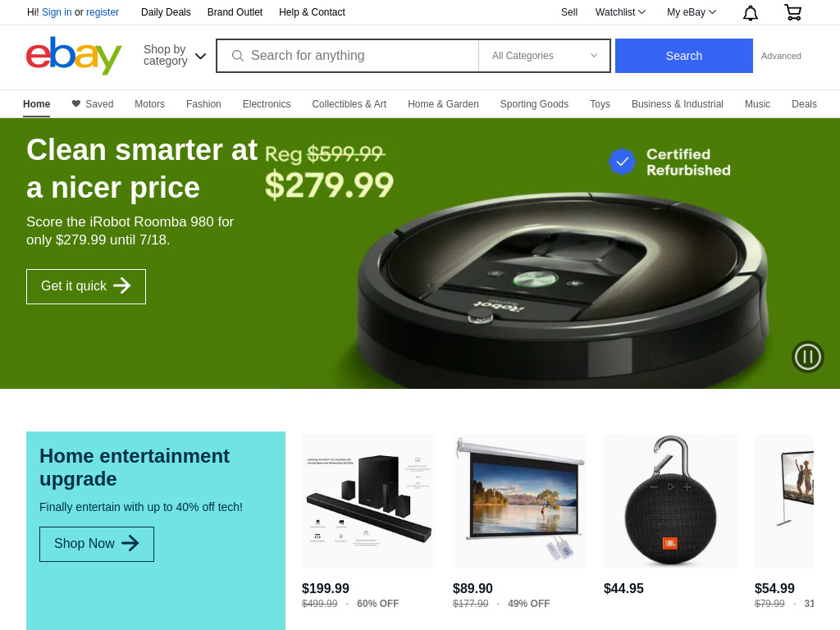
Task: Open the JBL speaker product thumbnail
Action: click(x=670, y=501)
